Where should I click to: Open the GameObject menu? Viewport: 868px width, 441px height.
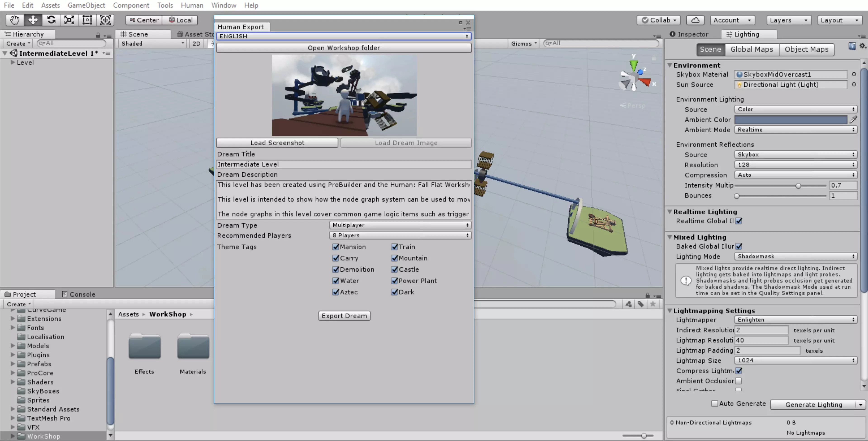coord(86,5)
